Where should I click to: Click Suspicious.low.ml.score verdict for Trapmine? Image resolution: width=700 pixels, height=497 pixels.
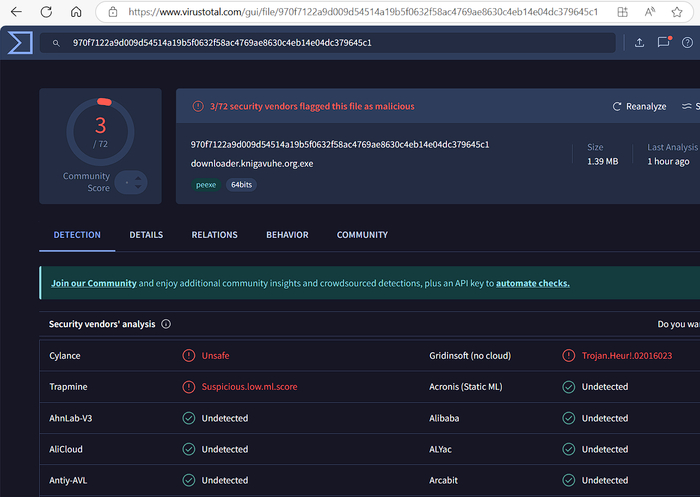[x=250, y=387]
